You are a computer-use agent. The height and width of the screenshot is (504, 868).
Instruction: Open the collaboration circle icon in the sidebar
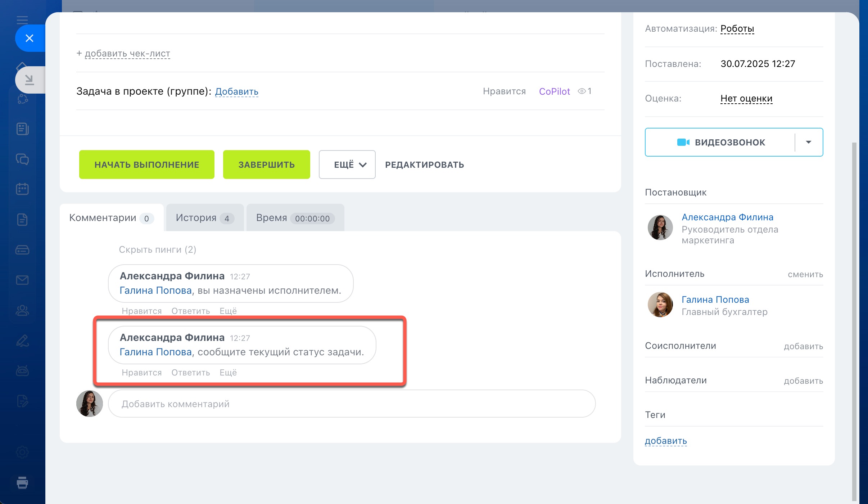point(22,99)
